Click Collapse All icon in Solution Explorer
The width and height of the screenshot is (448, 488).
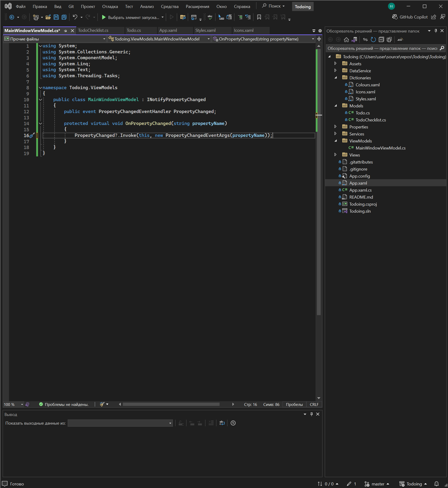click(x=381, y=40)
